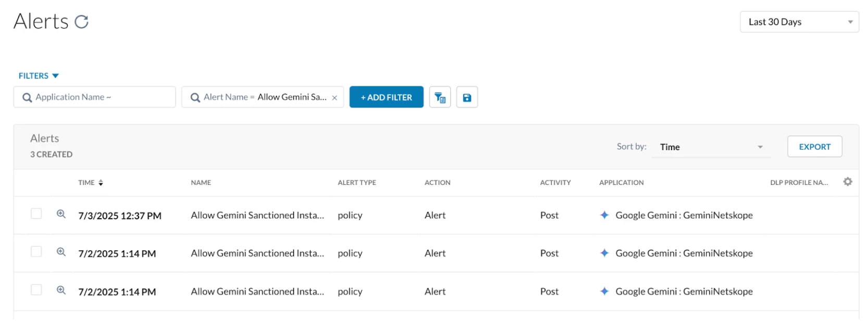This screenshot has height=327, width=868.
Task: Click the ACTION column header
Action: (x=438, y=183)
